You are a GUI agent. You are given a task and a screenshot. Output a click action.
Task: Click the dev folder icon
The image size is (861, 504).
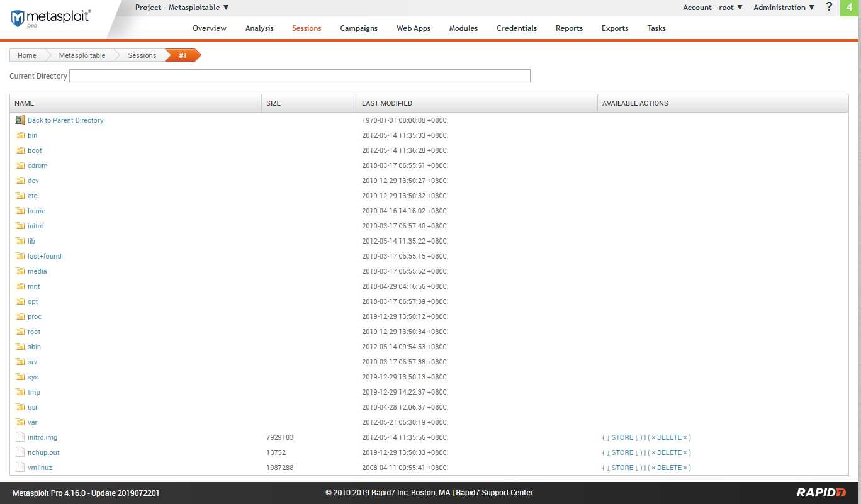[20, 181]
